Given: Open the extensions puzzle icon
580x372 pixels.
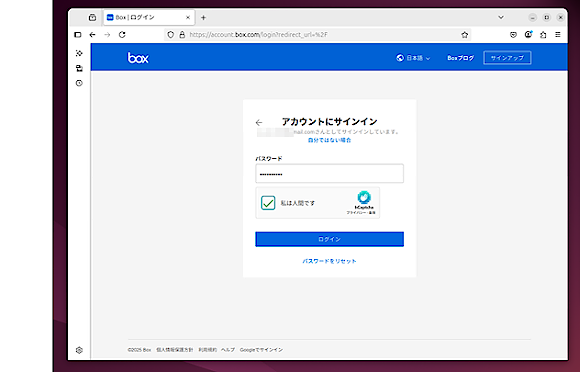Looking at the screenshot, I should click(x=543, y=35).
